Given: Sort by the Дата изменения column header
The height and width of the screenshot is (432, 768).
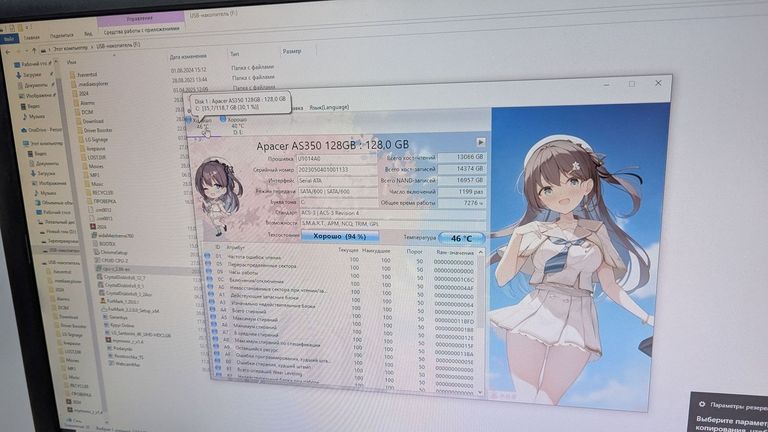Looking at the screenshot, I should pyautogui.click(x=189, y=57).
